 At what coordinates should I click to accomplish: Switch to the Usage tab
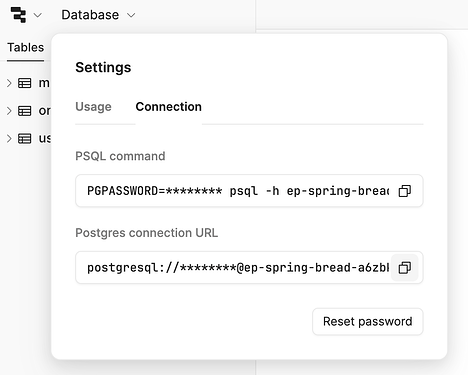tap(93, 107)
